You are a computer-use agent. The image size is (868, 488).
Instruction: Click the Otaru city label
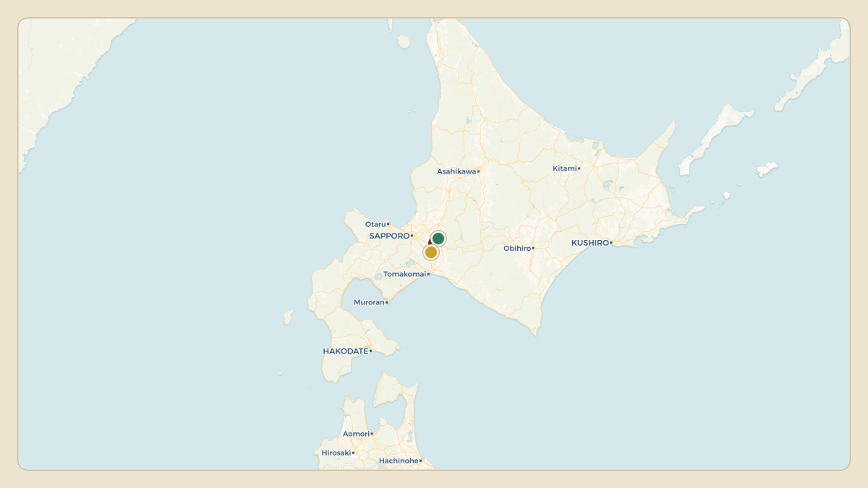point(375,224)
